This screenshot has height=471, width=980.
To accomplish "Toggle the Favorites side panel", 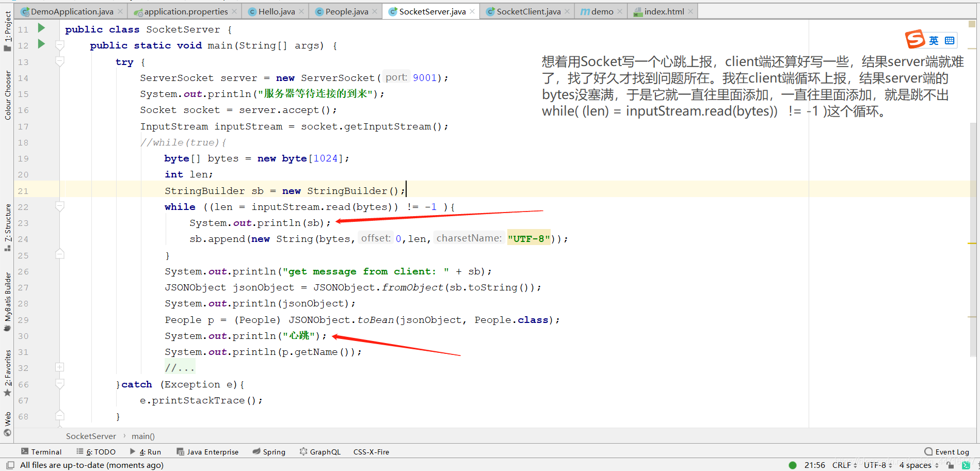I will pos(7,372).
